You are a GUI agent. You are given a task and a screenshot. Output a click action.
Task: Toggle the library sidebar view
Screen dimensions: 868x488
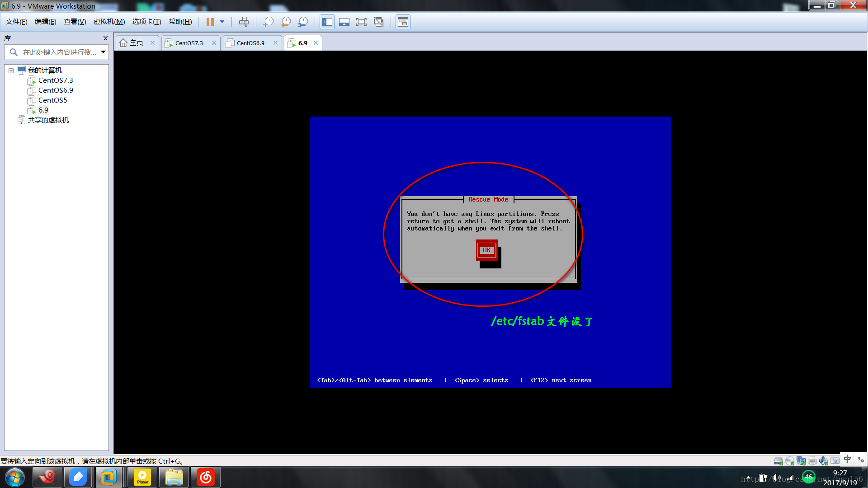(327, 22)
